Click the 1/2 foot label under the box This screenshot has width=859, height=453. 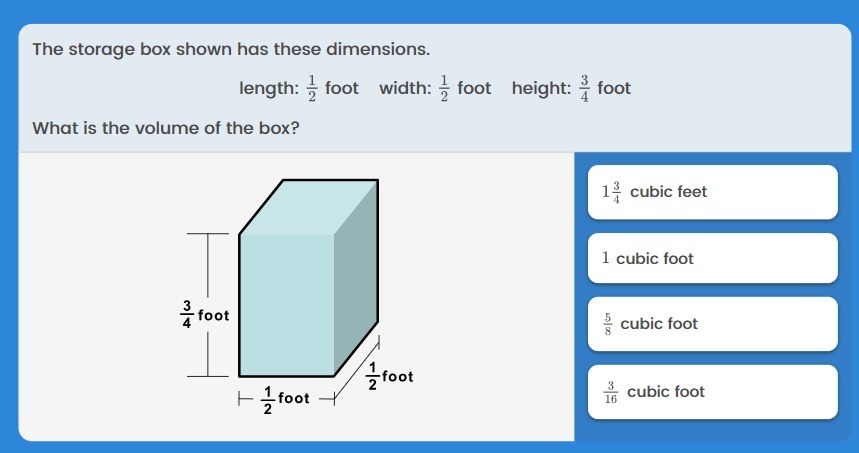point(286,399)
